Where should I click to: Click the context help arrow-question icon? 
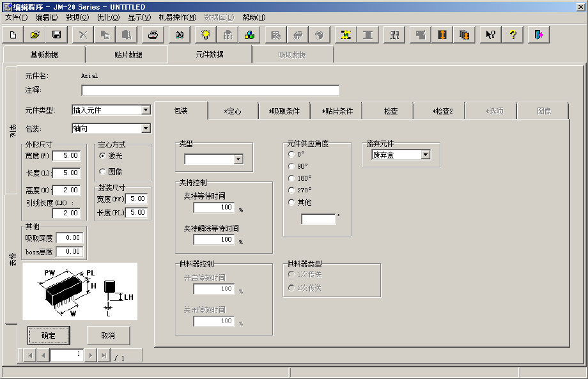tap(490, 35)
